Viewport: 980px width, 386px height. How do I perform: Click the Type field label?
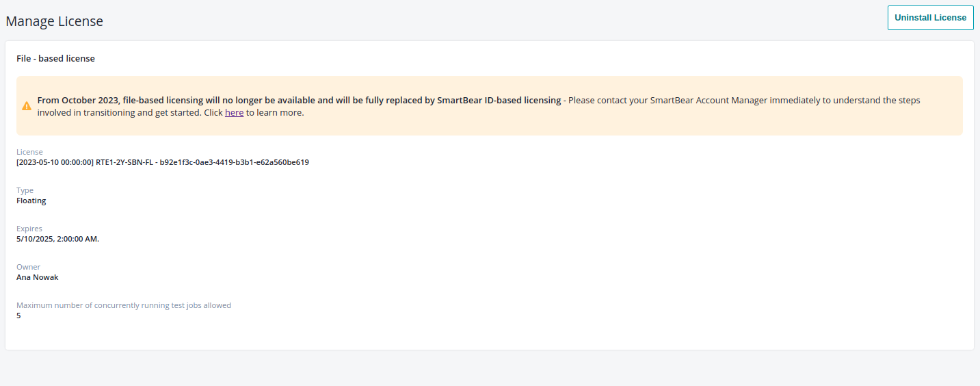coord(25,190)
